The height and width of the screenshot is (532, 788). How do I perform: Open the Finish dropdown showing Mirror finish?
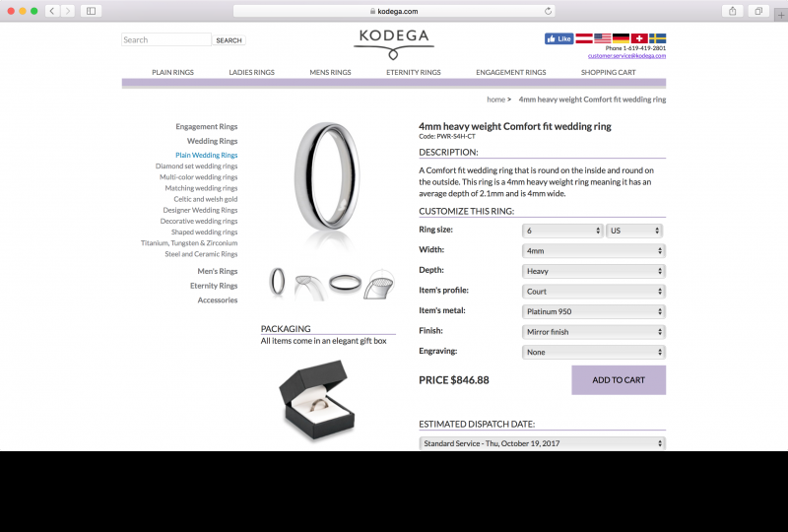(594, 332)
